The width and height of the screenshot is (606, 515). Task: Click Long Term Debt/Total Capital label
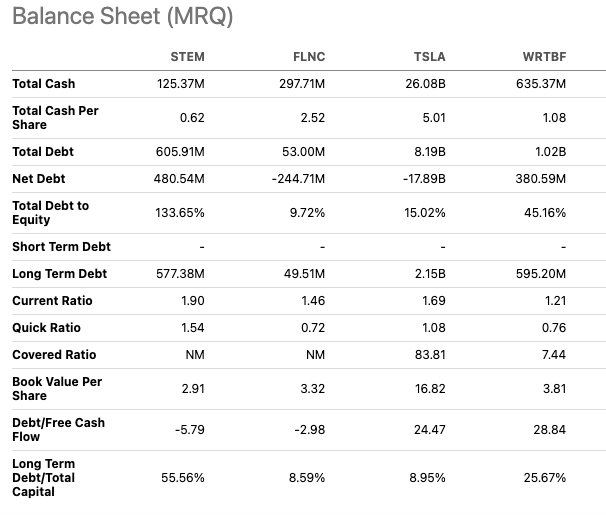click(44, 478)
